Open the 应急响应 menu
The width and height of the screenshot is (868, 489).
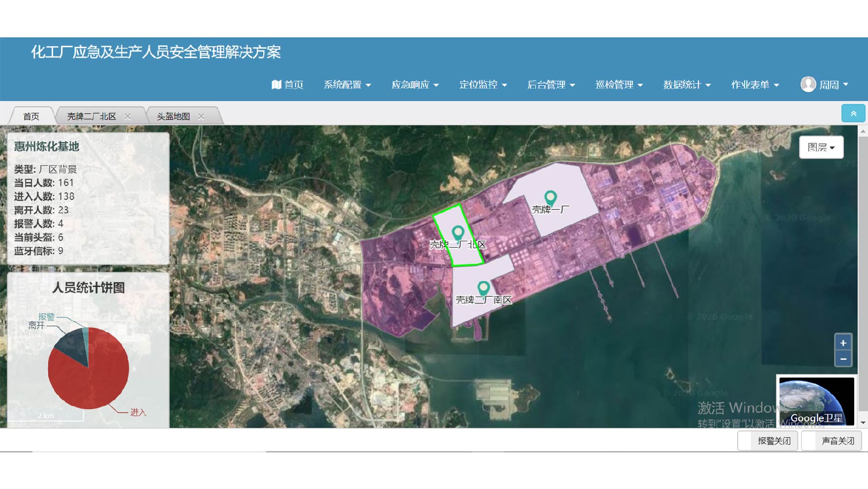click(415, 85)
